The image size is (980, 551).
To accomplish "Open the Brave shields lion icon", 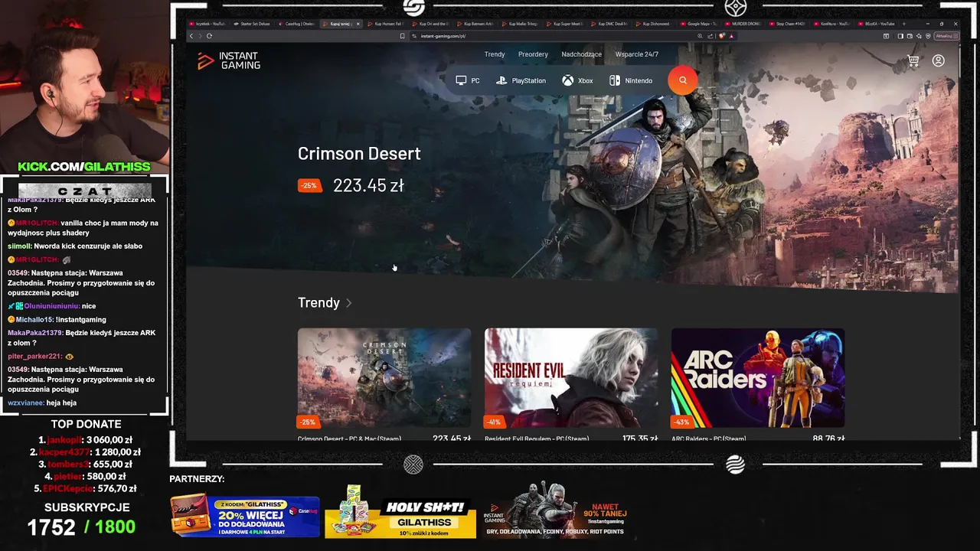I will [722, 36].
